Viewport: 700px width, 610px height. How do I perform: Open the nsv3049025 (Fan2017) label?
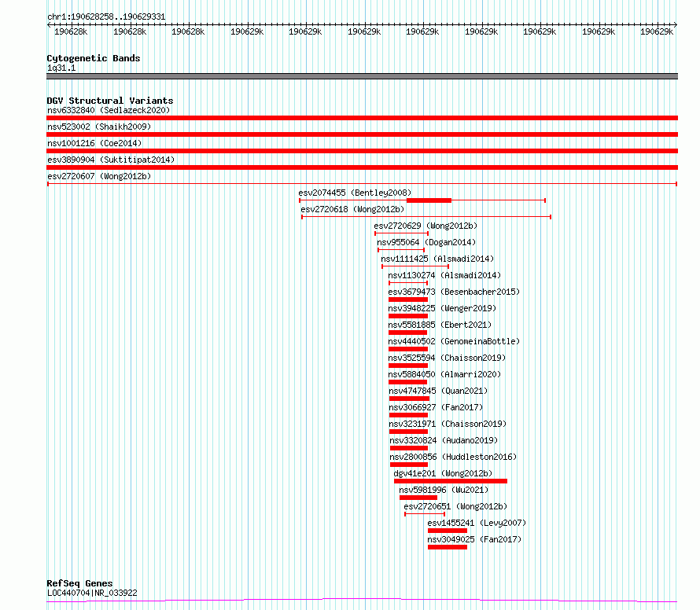click(474, 539)
